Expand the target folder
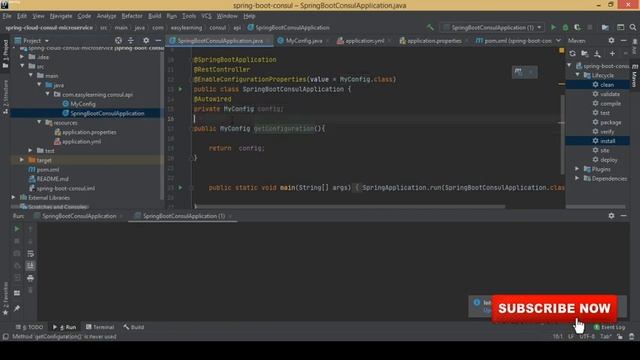 pos(22,160)
